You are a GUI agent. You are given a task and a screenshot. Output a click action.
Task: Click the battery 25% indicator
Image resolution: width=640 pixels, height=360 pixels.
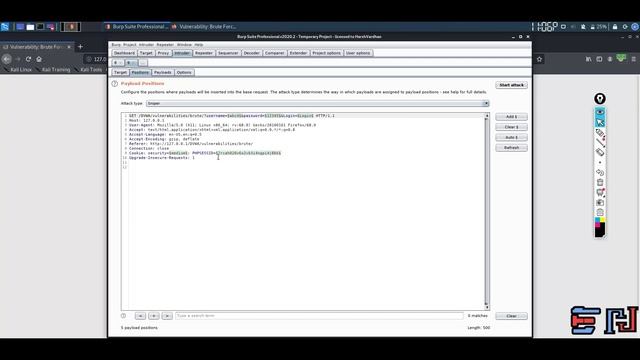tap(598, 27)
